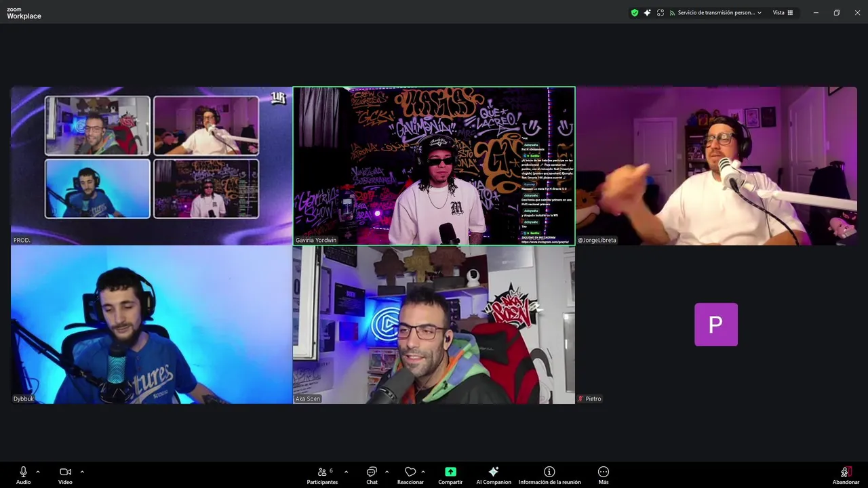
Task: Click the @JorgeLibreta name label
Action: coord(597,240)
